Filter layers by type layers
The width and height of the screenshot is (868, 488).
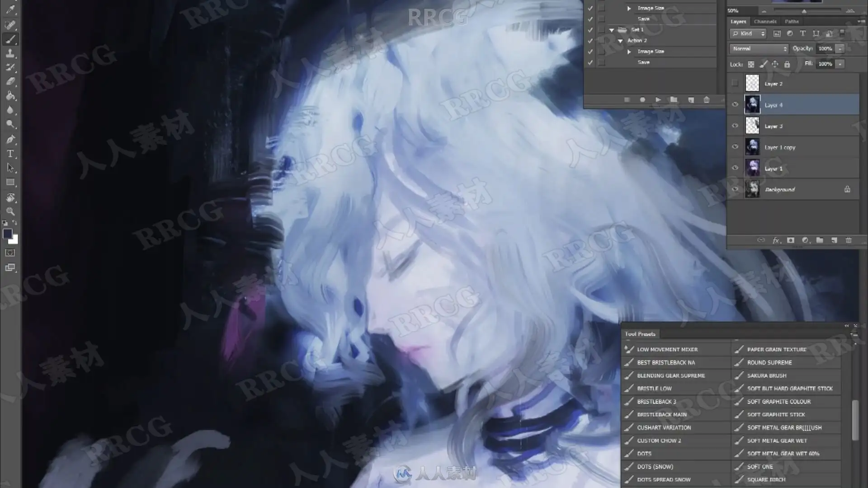point(803,33)
